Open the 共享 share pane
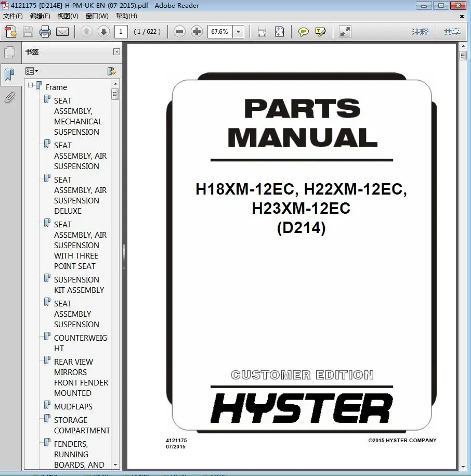Image resolution: width=471 pixels, height=476 pixels. 452,32
